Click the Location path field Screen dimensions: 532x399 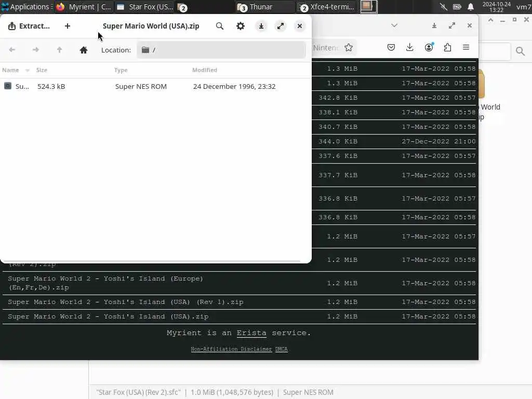pyautogui.click(x=221, y=50)
